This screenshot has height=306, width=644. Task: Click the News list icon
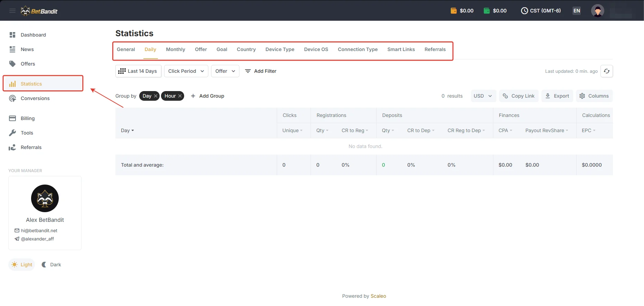(x=12, y=49)
